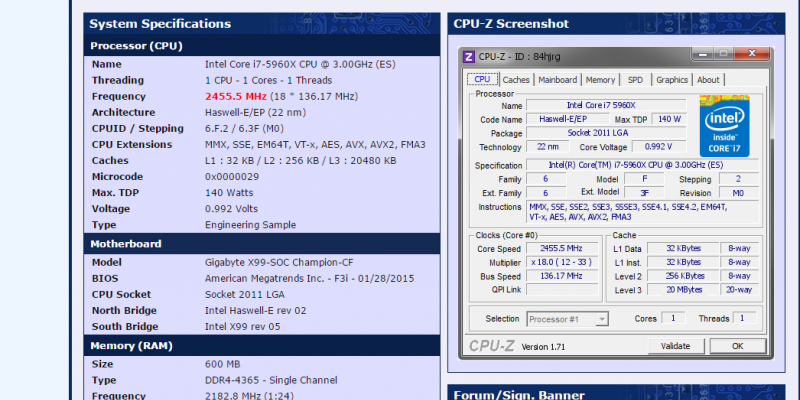Click the Level 2 256 KBytes field
Viewport: 800px width, 400px height.
pos(683,276)
